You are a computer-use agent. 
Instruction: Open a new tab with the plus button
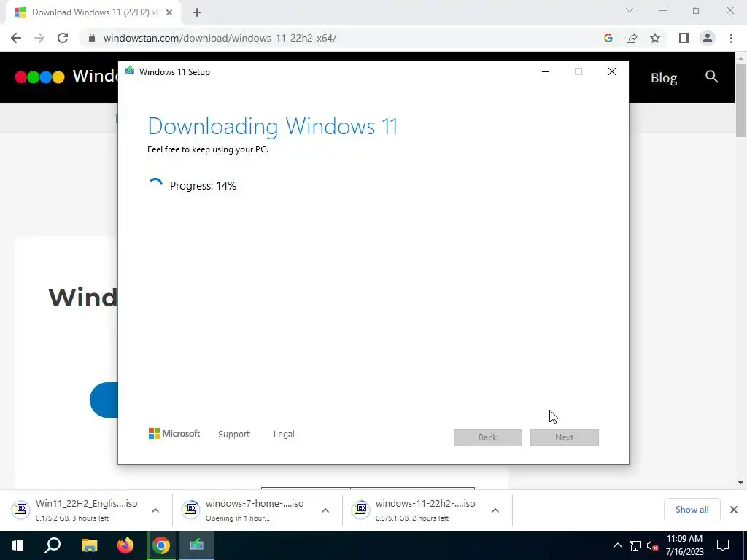coord(197,12)
